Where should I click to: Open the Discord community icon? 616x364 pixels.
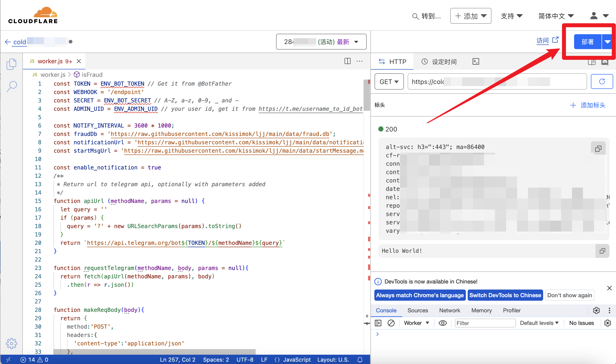[x=605, y=62]
